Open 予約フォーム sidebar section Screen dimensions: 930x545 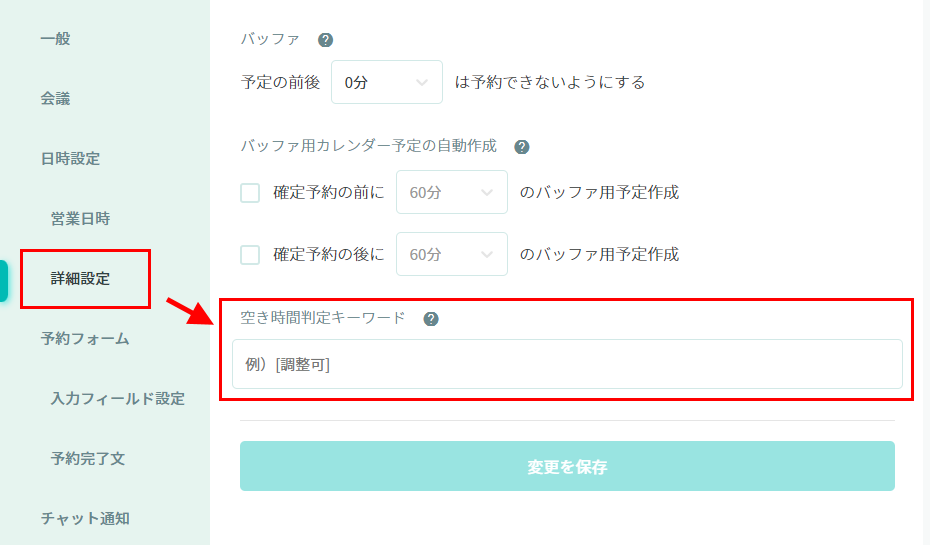click(x=85, y=339)
